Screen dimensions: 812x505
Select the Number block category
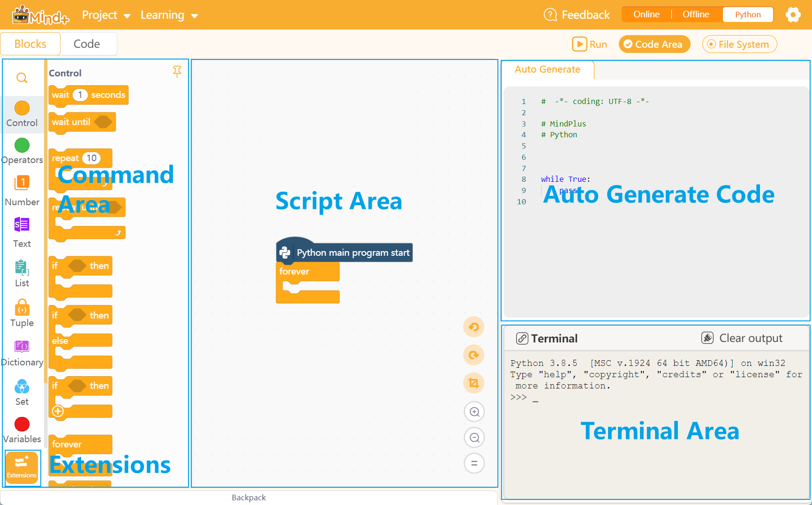point(22,189)
